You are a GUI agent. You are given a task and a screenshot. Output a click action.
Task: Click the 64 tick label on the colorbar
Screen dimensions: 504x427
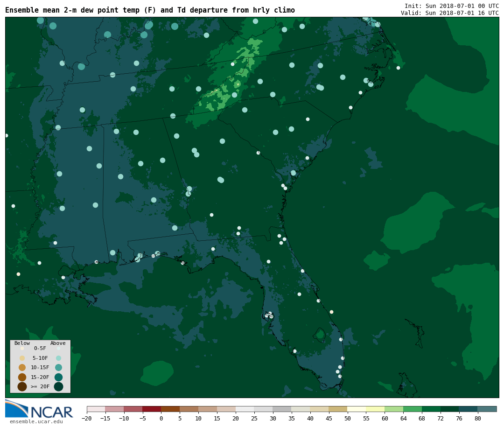[403, 418]
